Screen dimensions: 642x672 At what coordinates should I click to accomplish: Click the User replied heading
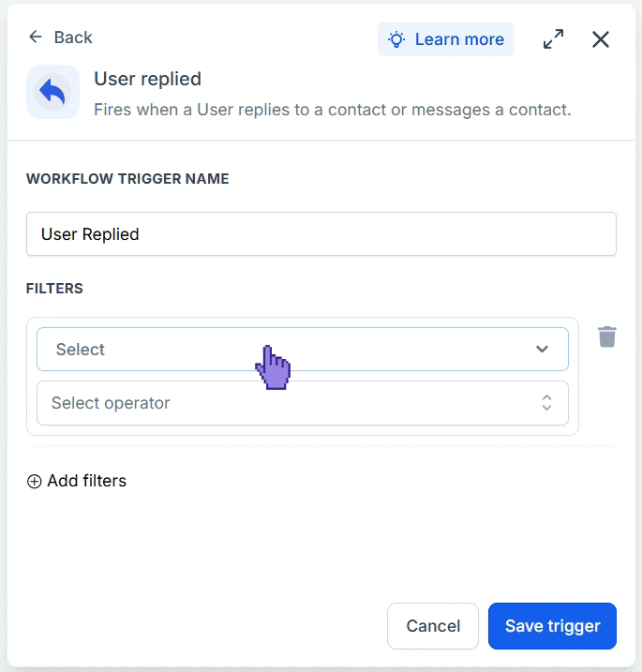tap(147, 79)
